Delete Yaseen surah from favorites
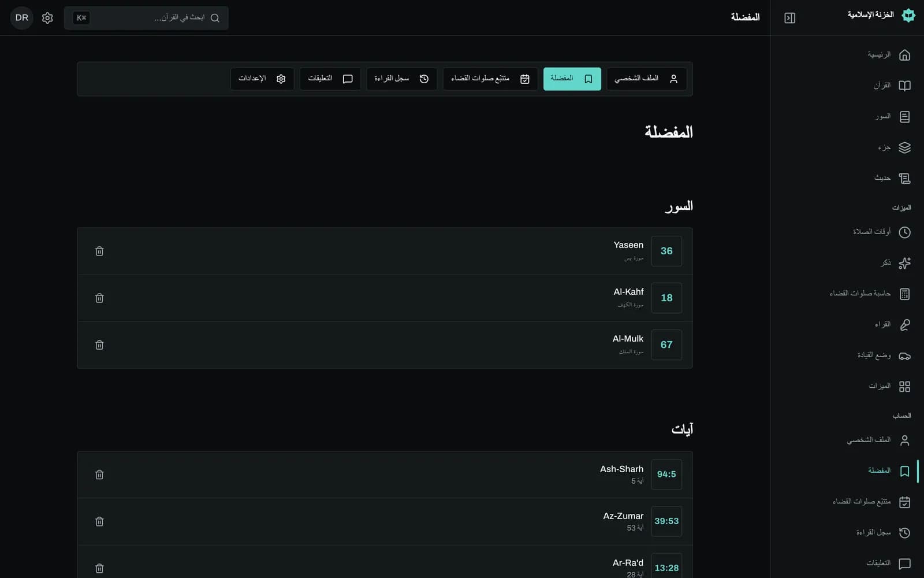Viewport: 924px width, 578px height. (99, 251)
